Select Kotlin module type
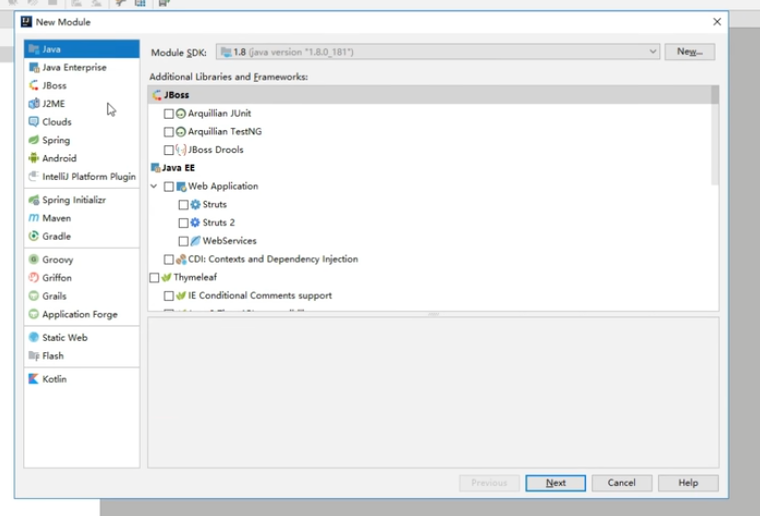The height and width of the screenshot is (516, 760). click(81, 379)
